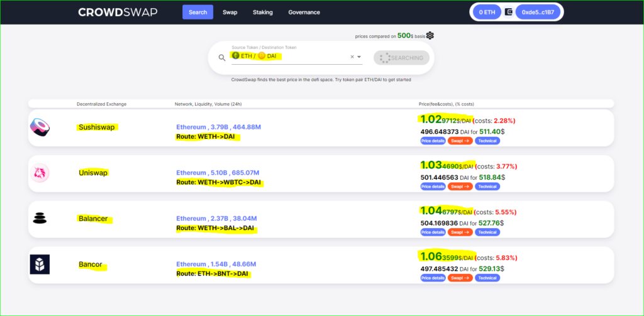
Task: Click the Balancer costs 5.55% value
Action: pos(504,212)
